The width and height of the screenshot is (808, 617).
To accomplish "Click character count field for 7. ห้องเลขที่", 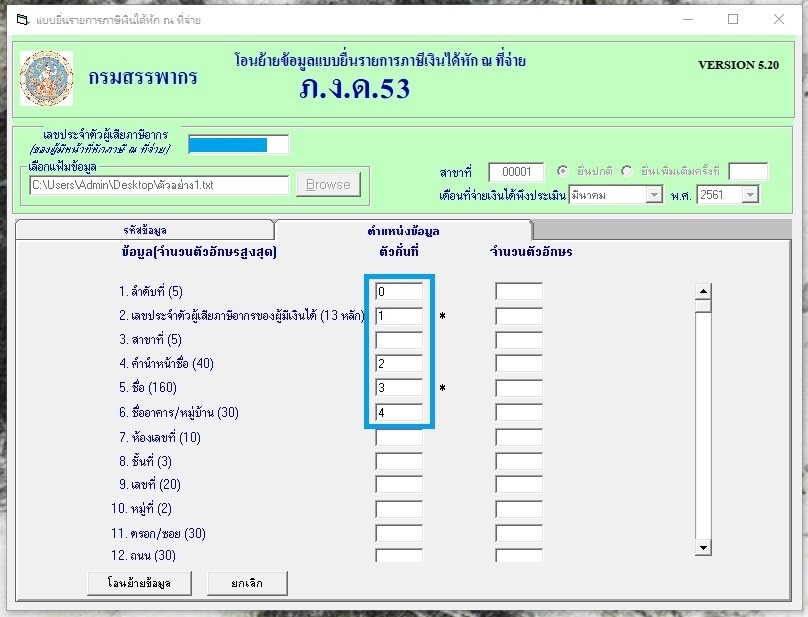I will click(x=519, y=437).
